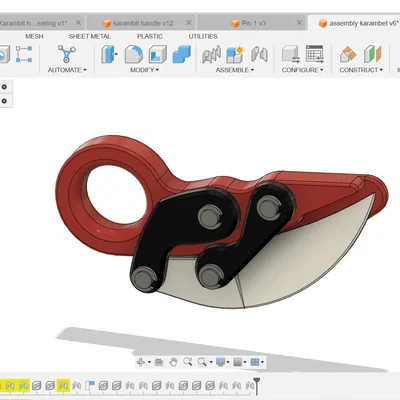400x400 pixels.
Task: Open the AUTOMATE dropdown menu
Action: click(67, 70)
